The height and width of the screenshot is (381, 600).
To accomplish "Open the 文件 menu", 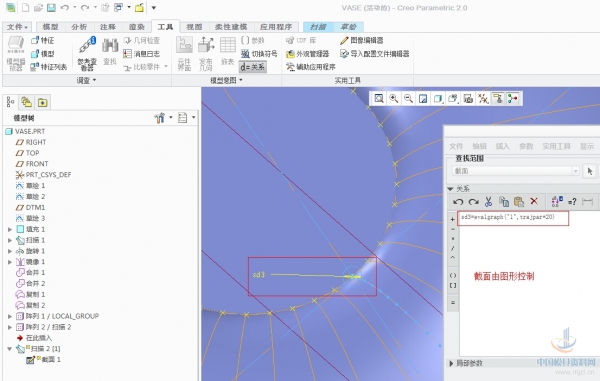I will [x=18, y=27].
